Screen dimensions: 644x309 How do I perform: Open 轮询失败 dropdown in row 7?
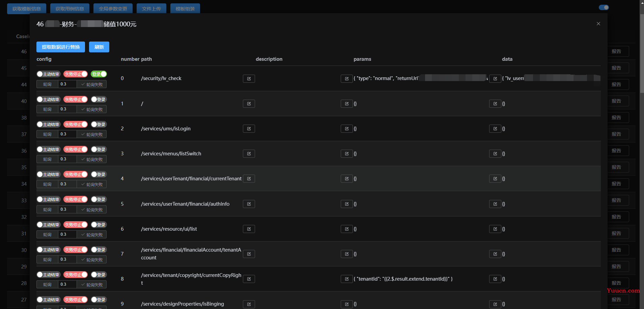click(92, 259)
